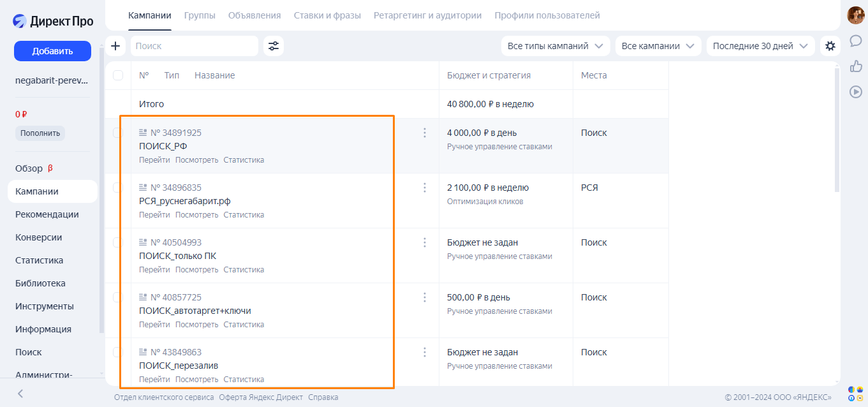
Task: Open the user avatar profile picture
Action: click(855, 15)
